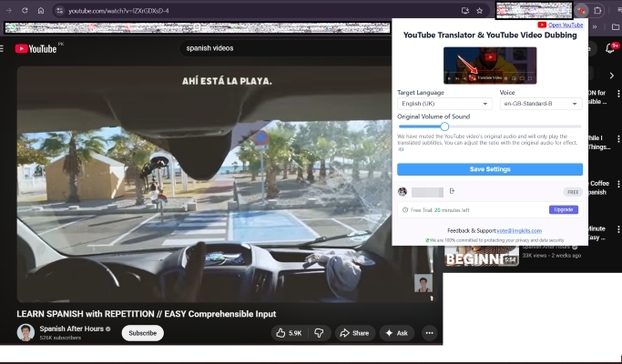Click the green privacy shield icon
The image size is (622, 364).
tap(427, 240)
